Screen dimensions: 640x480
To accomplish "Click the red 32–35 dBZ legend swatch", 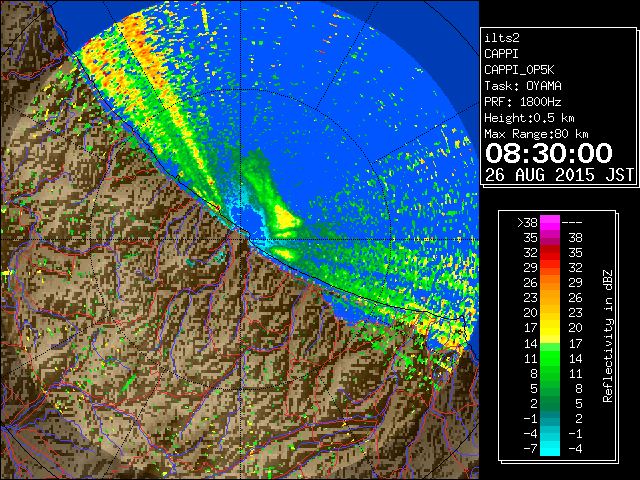I will click(550, 253).
